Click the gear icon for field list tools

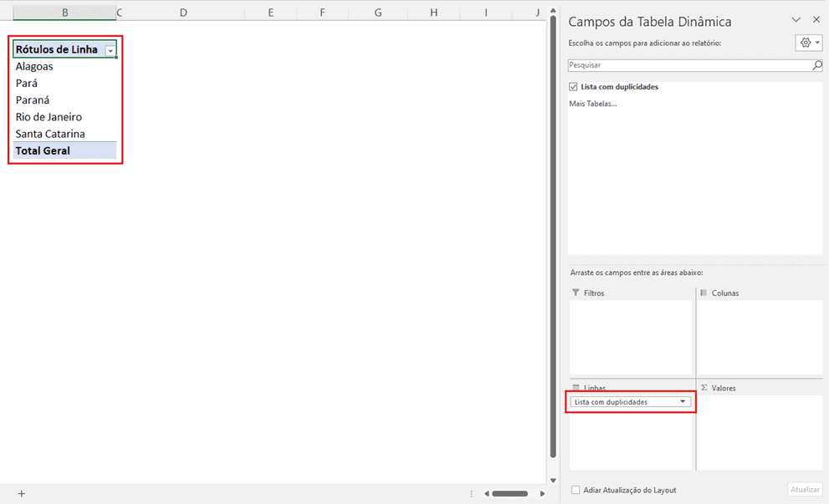pyautogui.click(x=806, y=43)
